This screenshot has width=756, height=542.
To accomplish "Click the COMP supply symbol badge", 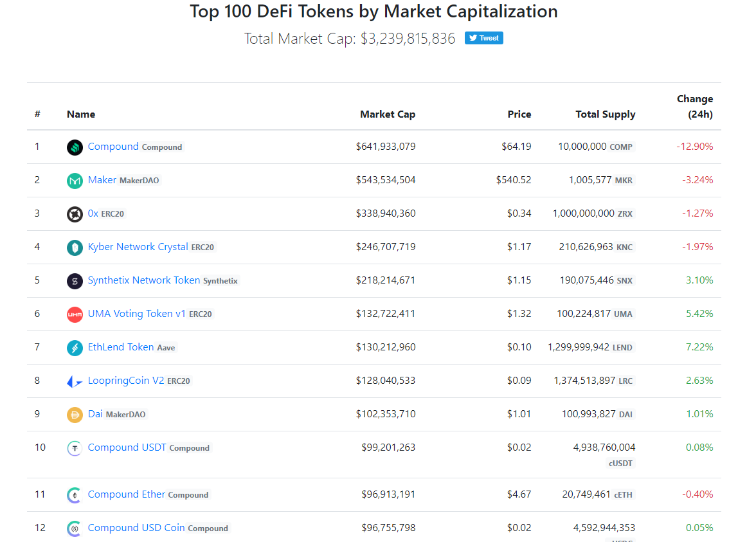I will [x=621, y=147].
